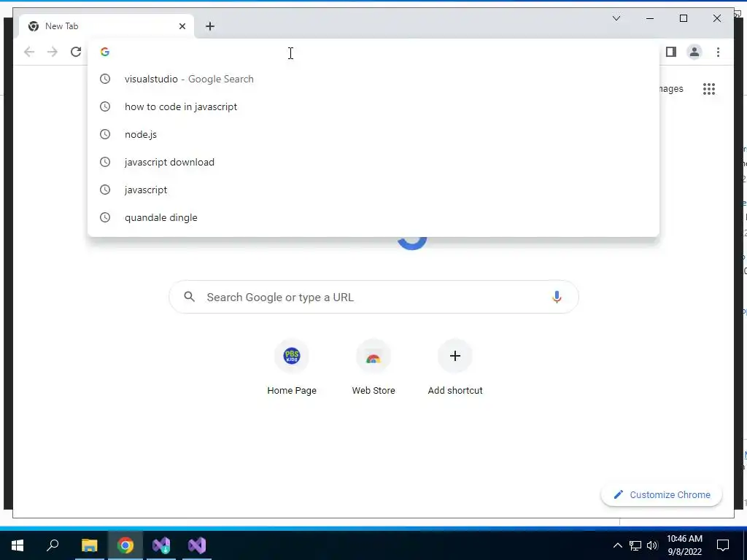The width and height of the screenshot is (747, 560).
Task: Click the Customize Chrome button
Action: 661,495
